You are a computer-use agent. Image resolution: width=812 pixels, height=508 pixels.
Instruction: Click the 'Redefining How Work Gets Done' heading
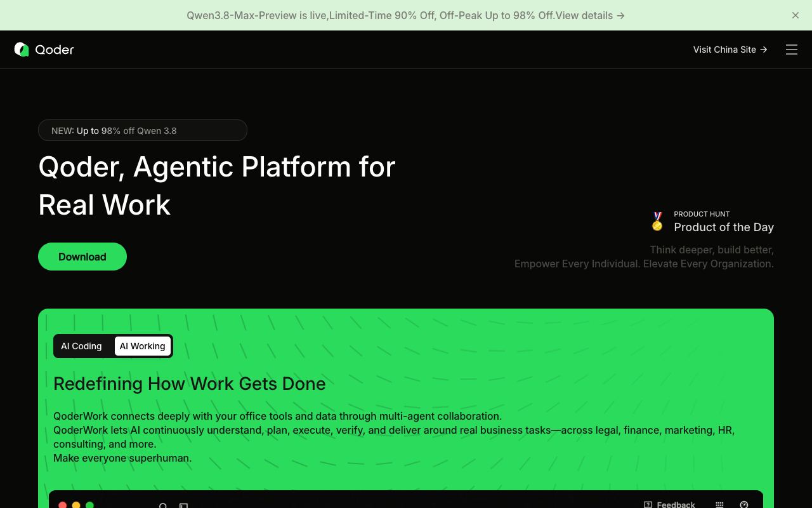(x=190, y=384)
